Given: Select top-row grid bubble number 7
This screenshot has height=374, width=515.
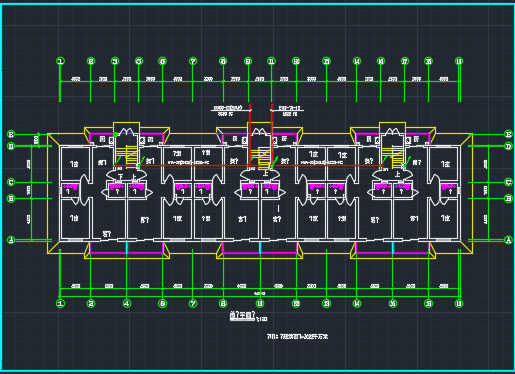Looking at the screenshot, I should 193,61.
